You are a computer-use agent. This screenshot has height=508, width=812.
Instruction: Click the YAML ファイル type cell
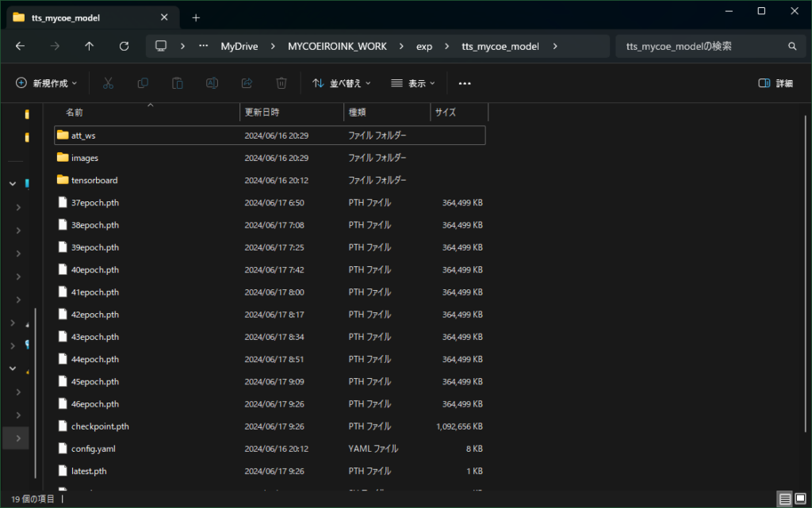click(373, 449)
